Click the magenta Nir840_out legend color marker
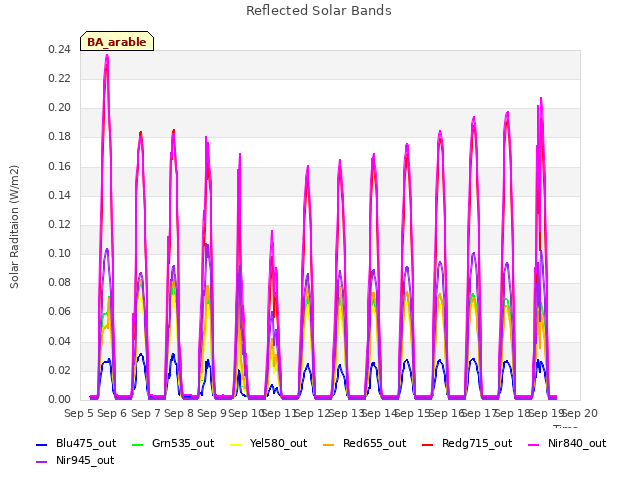The width and height of the screenshot is (640, 480). (x=534, y=444)
